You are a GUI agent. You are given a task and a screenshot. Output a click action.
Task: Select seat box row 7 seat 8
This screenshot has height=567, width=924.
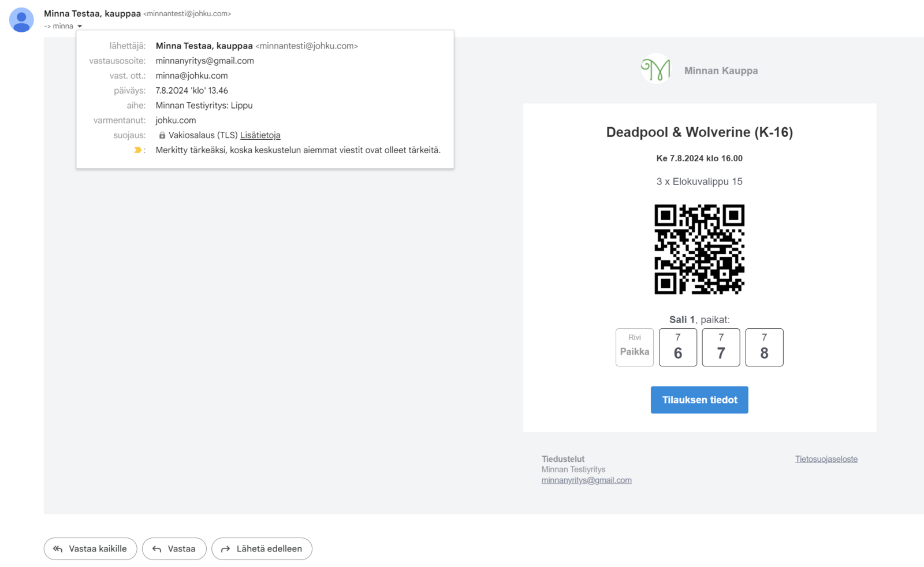pos(764,347)
